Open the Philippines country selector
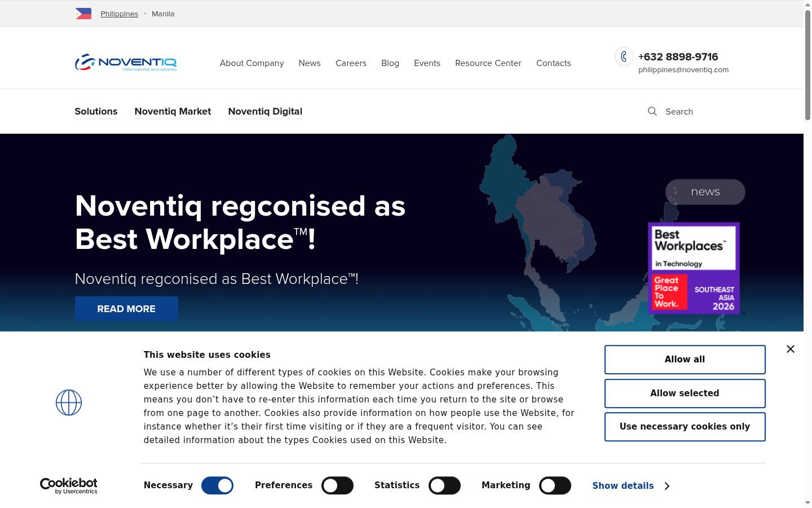Screen dimensions: 812x508 click(x=119, y=14)
